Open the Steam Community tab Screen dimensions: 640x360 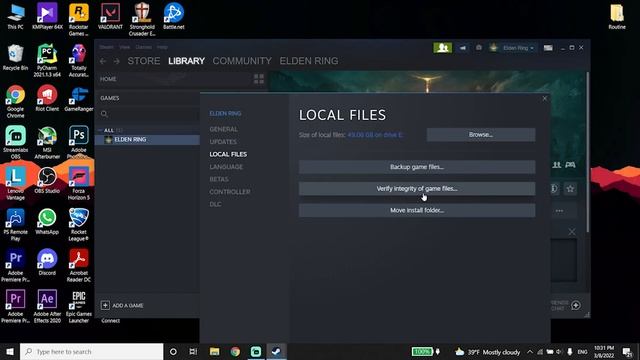(x=242, y=61)
